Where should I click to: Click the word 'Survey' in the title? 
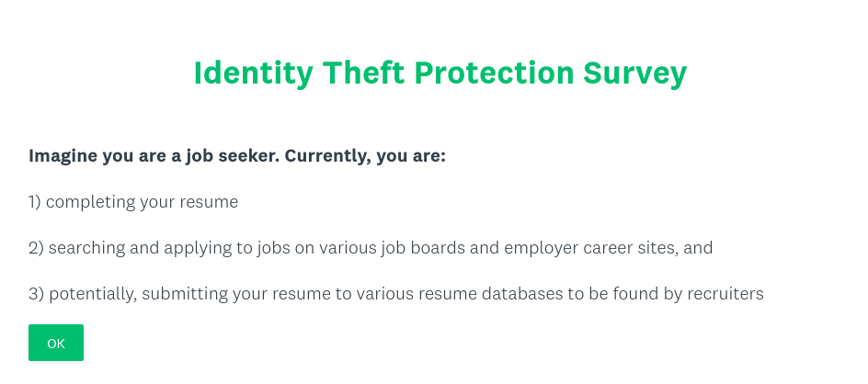(635, 73)
